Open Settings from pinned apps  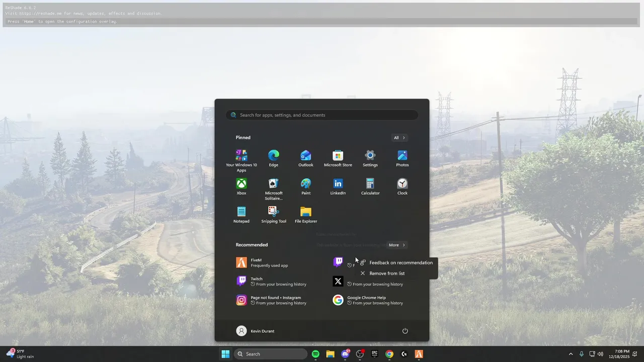tap(370, 158)
